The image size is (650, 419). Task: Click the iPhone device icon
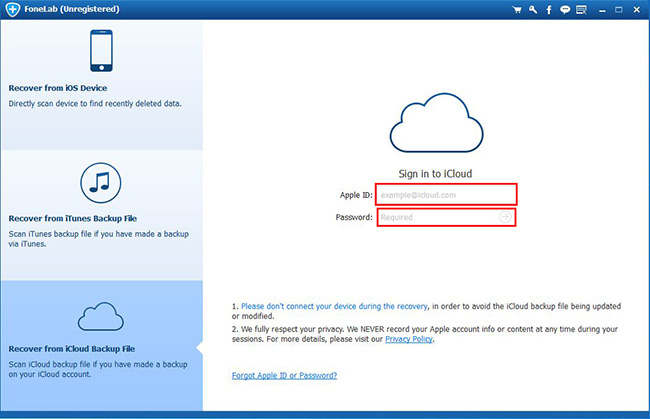click(x=101, y=51)
